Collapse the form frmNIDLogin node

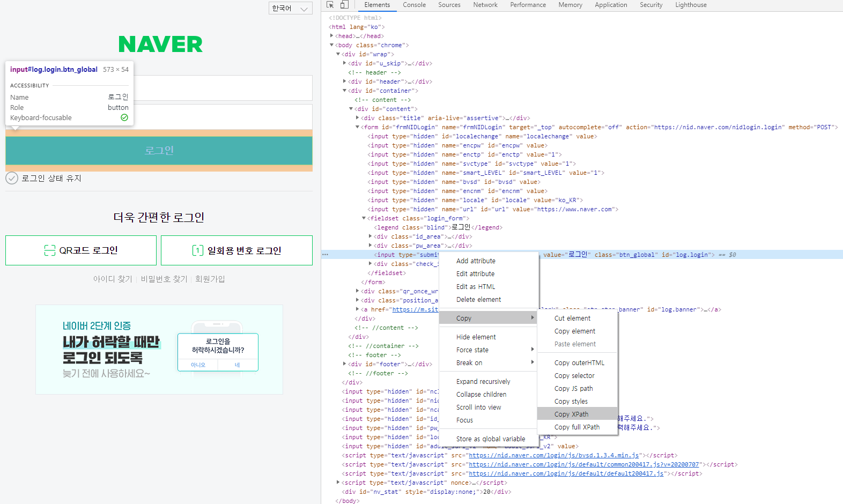[x=358, y=127]
